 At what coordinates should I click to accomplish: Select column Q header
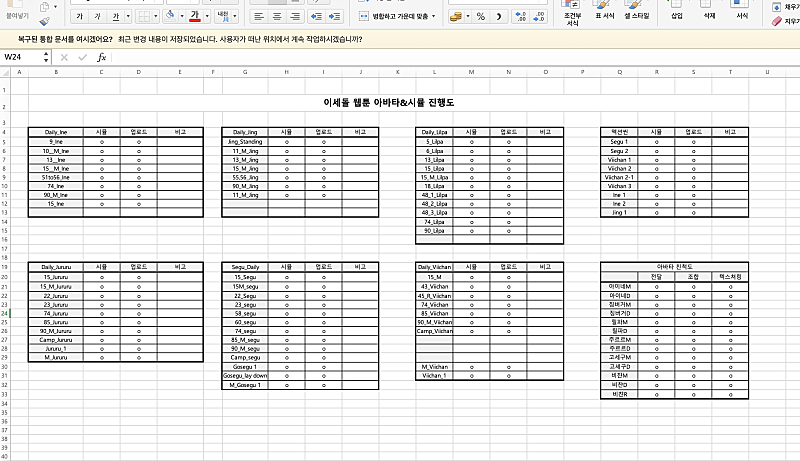(619, 72)
